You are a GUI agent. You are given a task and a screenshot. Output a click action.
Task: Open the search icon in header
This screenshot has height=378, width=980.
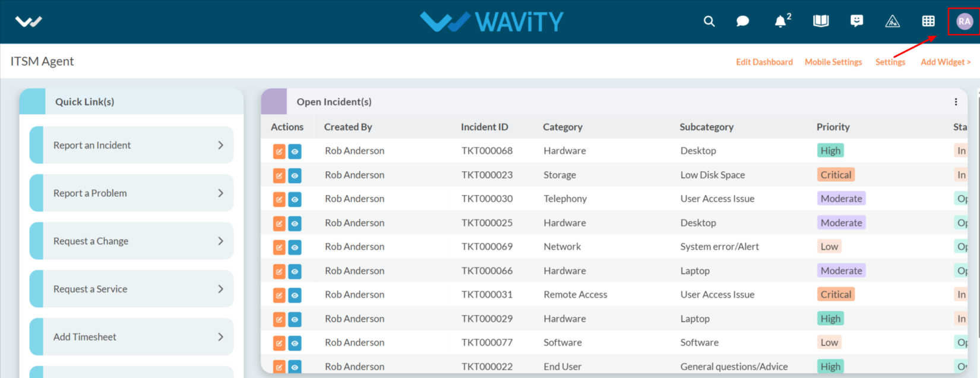coord(709,21)
